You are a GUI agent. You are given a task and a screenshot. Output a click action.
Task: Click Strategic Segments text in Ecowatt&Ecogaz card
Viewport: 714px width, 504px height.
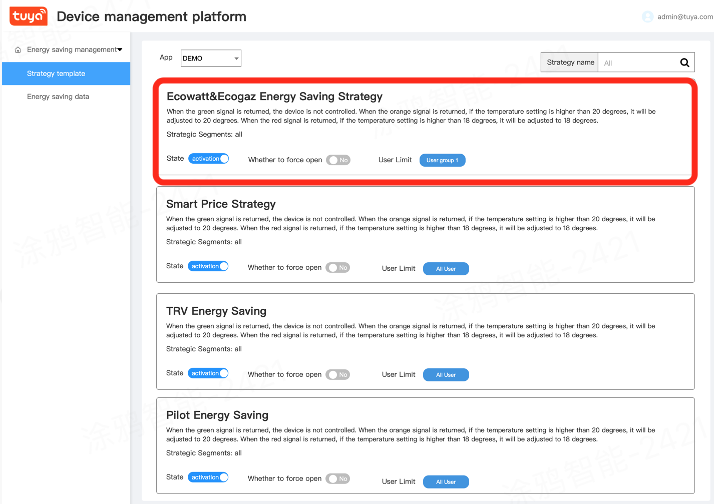[204, 134]
